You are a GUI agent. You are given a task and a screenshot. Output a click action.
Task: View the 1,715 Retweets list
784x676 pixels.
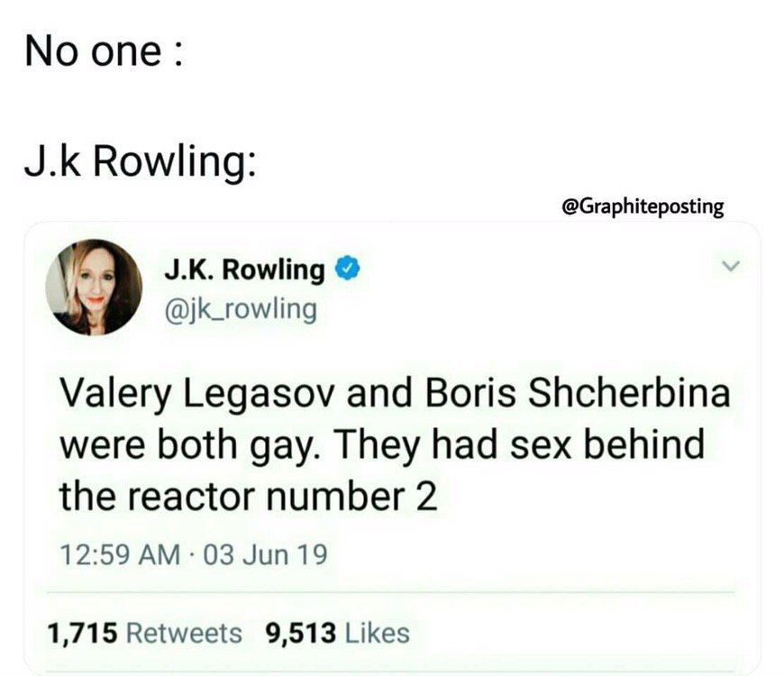tap(145, 633)
